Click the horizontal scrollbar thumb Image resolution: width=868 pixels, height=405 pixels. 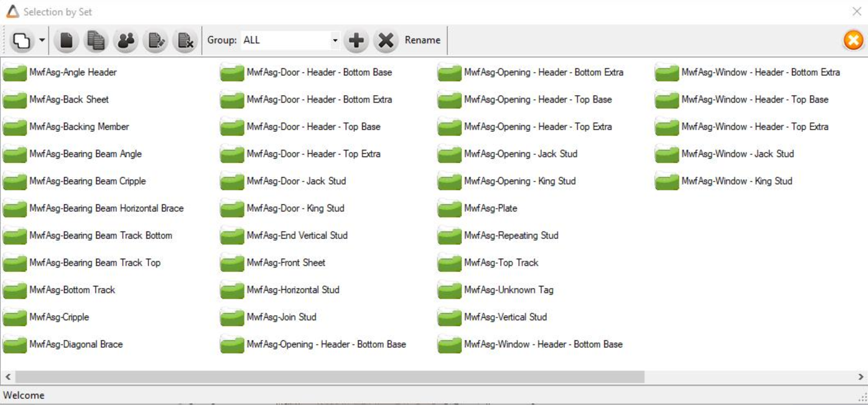click(329, 377)
